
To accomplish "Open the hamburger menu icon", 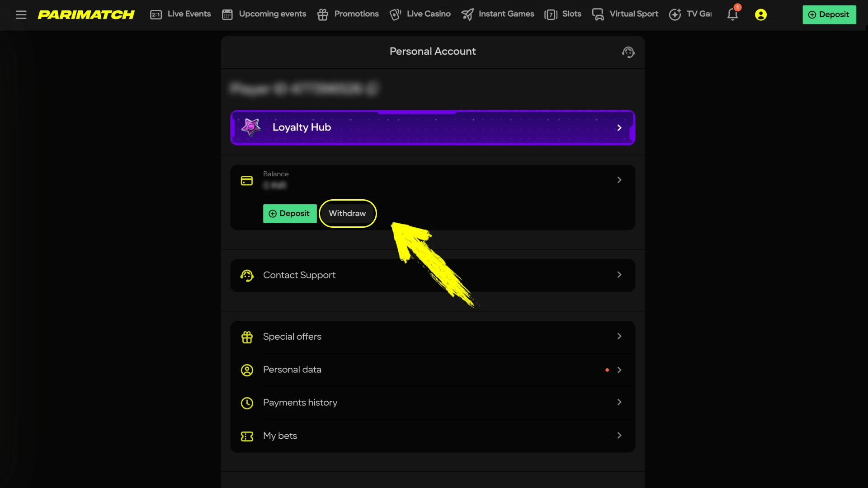I will pos(21,14).
